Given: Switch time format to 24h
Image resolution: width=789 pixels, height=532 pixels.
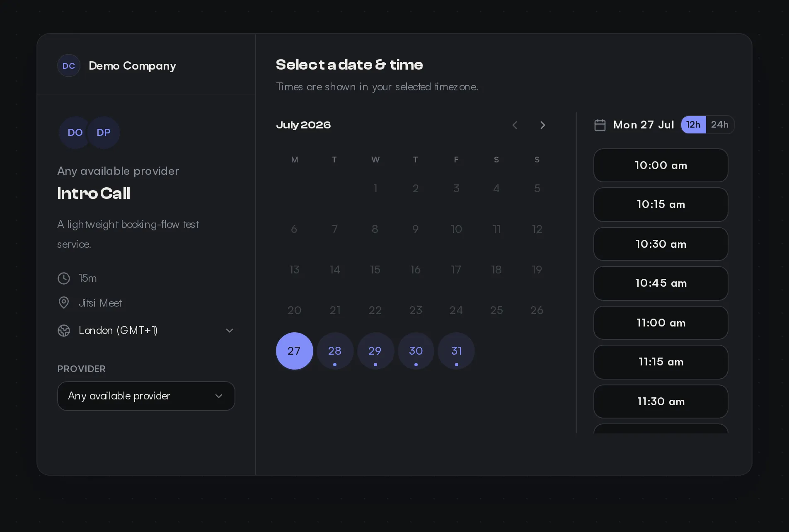Looking at the screenshot, I should pyautogui.click(x=720, y=125).
